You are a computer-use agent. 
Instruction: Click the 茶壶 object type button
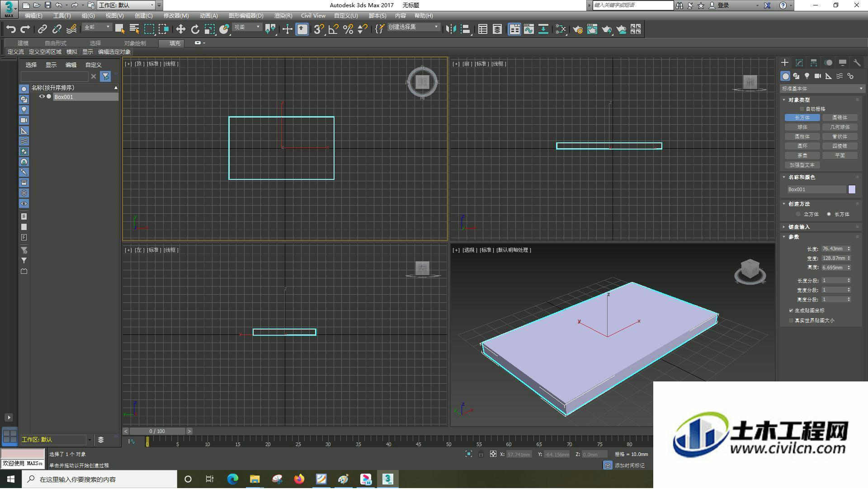click(802, 156)
